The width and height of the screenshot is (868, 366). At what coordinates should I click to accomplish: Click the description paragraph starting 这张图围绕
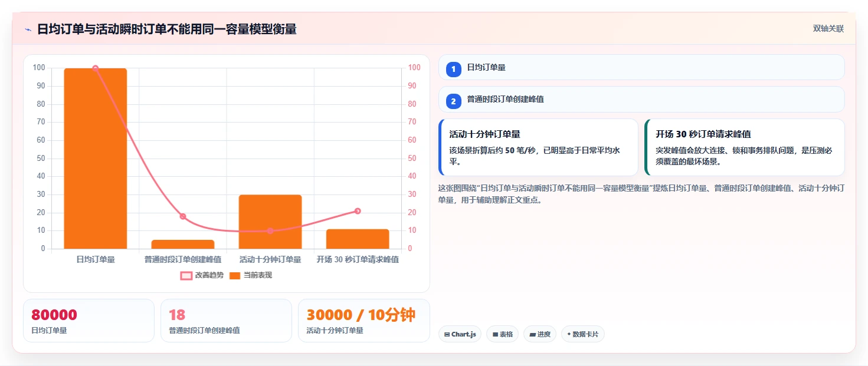click(x=641, y=194)
